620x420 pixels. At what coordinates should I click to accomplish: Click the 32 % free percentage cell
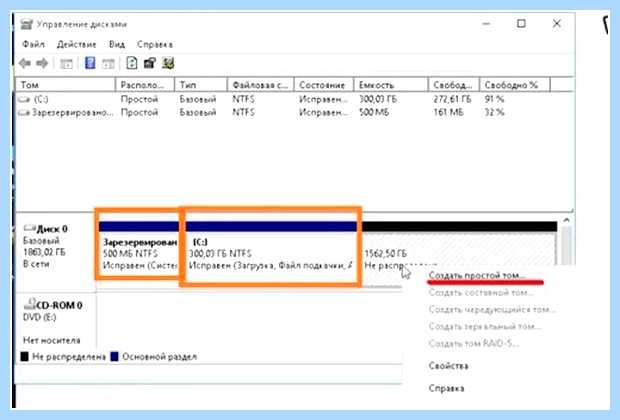[494, 112]
